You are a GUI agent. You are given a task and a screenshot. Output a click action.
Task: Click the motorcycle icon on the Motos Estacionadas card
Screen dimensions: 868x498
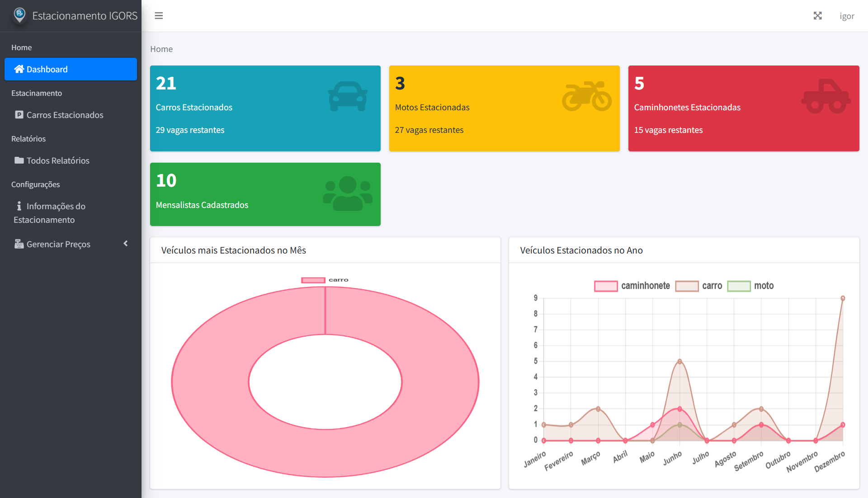click(586, 96)
